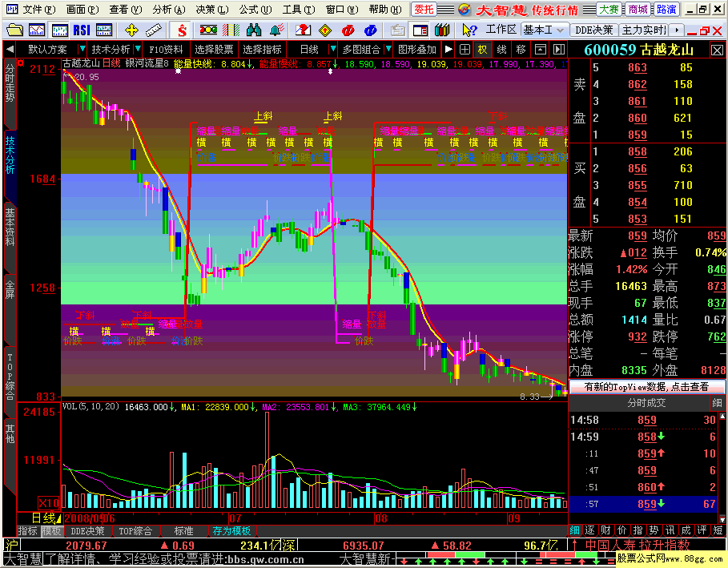This screenshot has height=568, width=728.
Task: Click the red dollar sign toolbar icon
Action: pos(182,30)
